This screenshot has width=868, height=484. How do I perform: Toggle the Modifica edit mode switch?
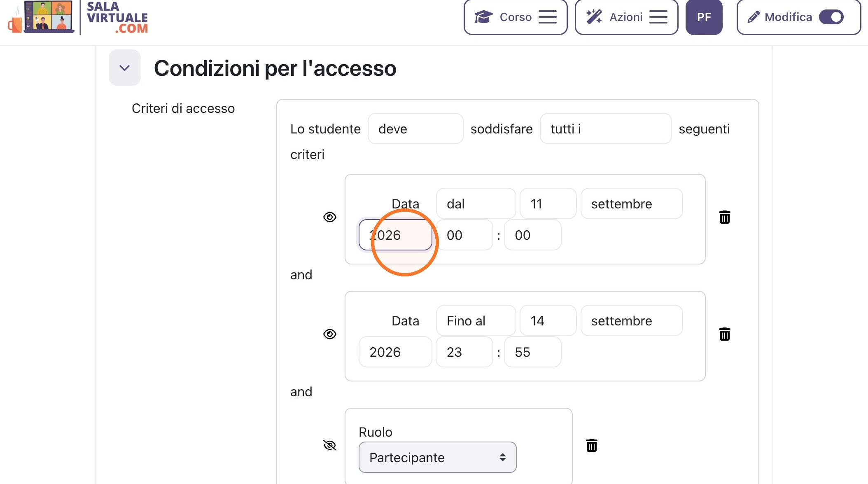[x=831, y=17]
